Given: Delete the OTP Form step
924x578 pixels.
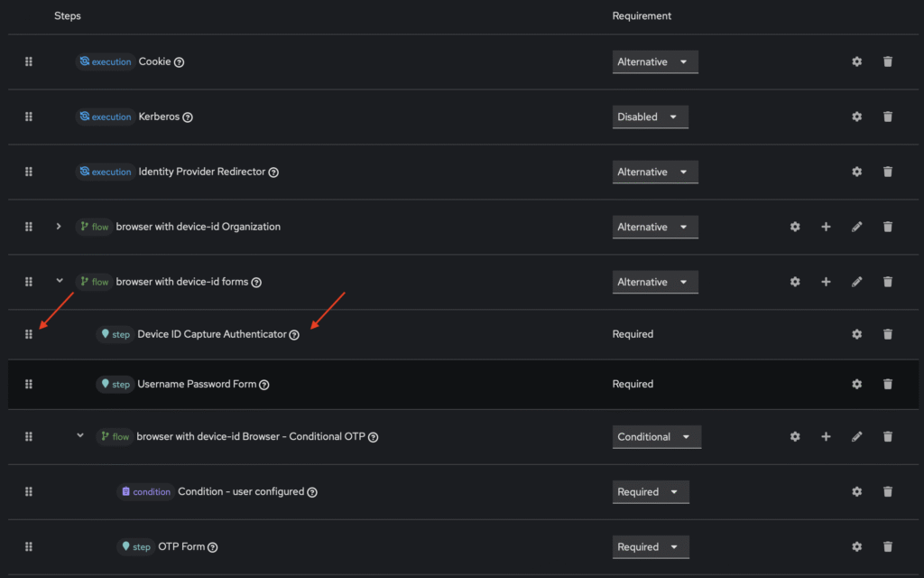Looking at the screenshot, I should pyautogui.click(x=887, y=546).
